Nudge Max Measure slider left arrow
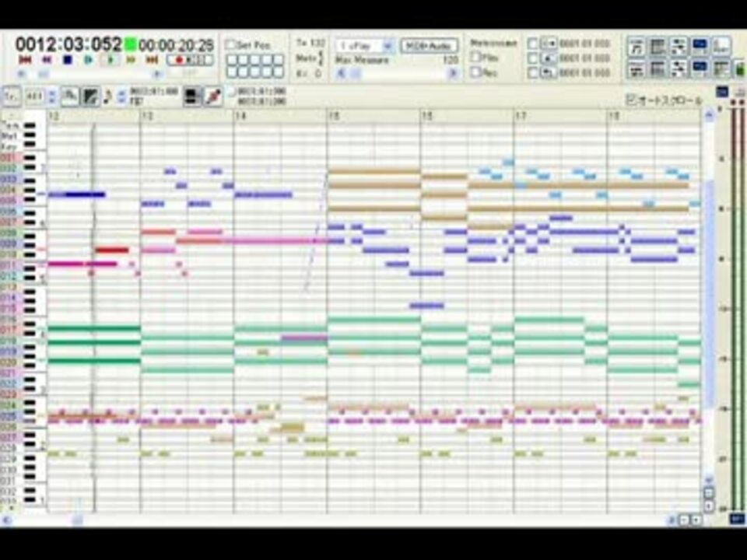The height and width of the screenshot is (560, 747). pos(341,73)
